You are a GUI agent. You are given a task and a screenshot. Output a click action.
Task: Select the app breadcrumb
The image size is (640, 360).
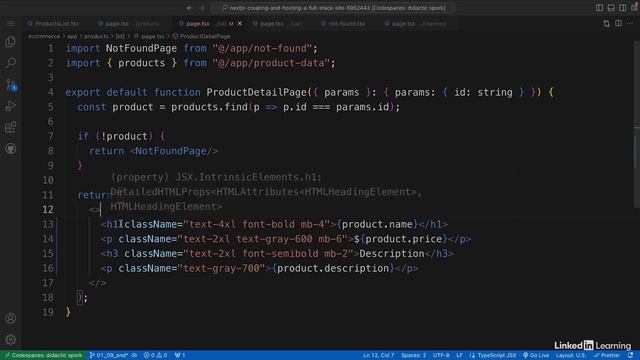click(72, 36)
